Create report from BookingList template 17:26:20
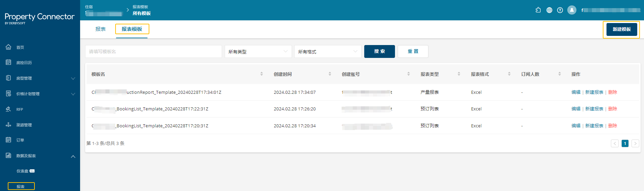The height and width of the screenshot is (191, 644). pyautogui.click(x=594, y=109)
